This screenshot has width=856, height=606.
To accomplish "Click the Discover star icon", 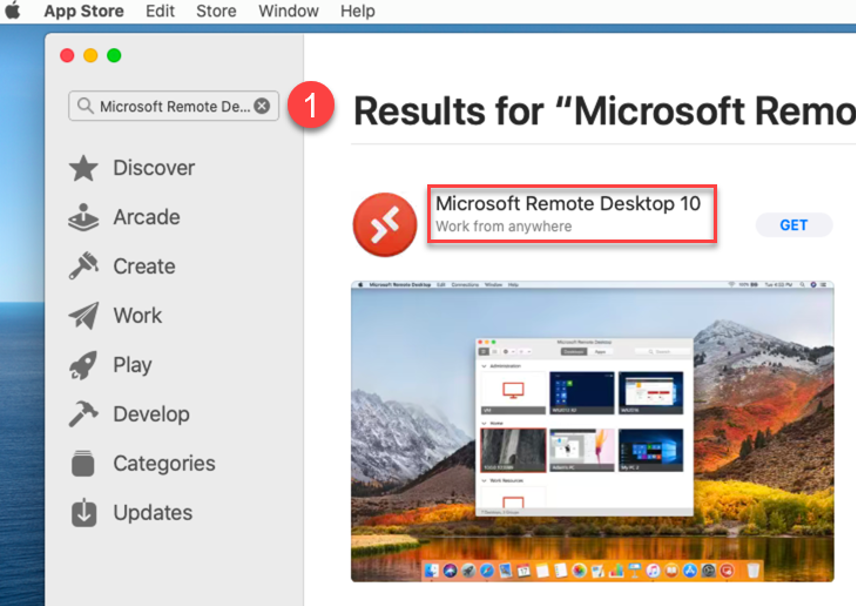I will [84, 168].
